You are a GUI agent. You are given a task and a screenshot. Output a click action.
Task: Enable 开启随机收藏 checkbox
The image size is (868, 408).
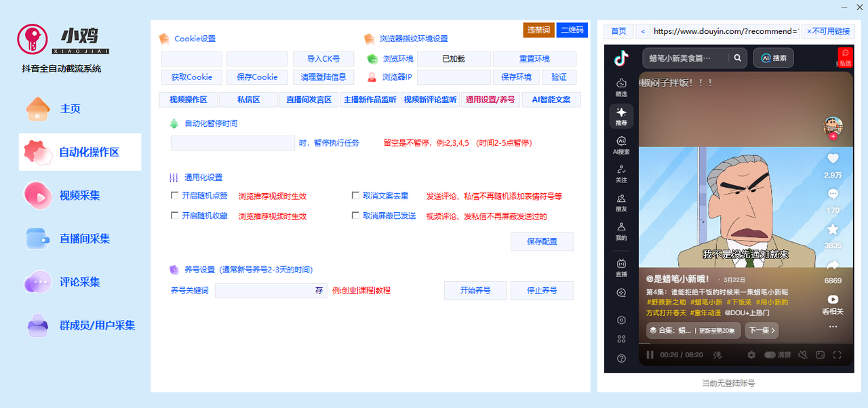pyautogui.click(x=175, y=216)
